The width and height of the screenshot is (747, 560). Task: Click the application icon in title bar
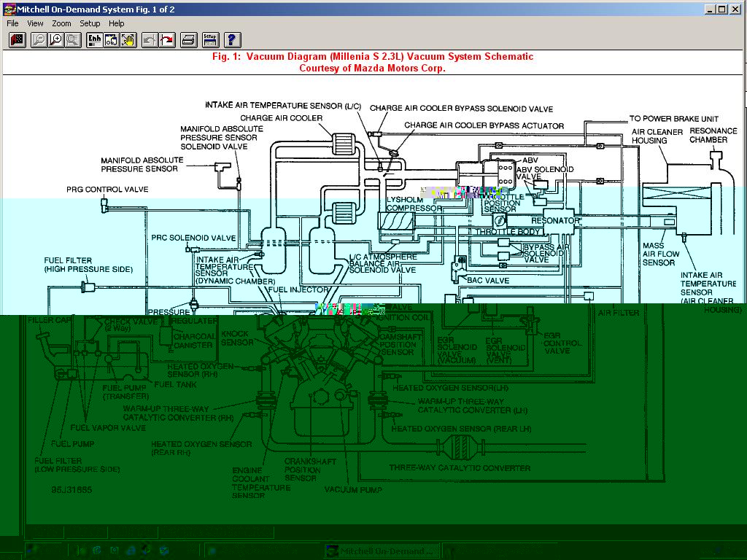tap(9, 9)
